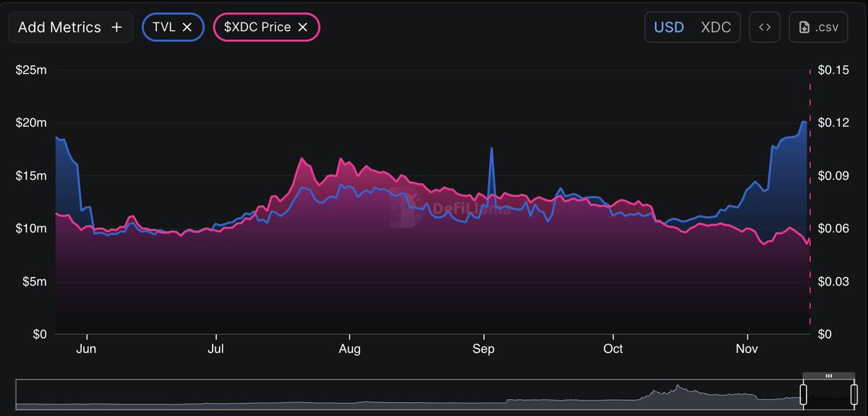
Task: Click the $0.09 price axis label
Action: point(833,176)
